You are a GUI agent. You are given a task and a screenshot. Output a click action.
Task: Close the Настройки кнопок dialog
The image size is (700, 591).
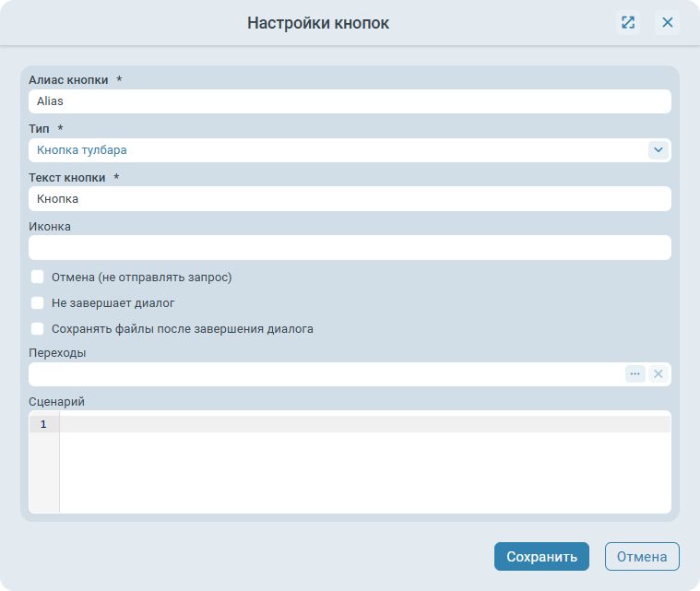(668, 23)
